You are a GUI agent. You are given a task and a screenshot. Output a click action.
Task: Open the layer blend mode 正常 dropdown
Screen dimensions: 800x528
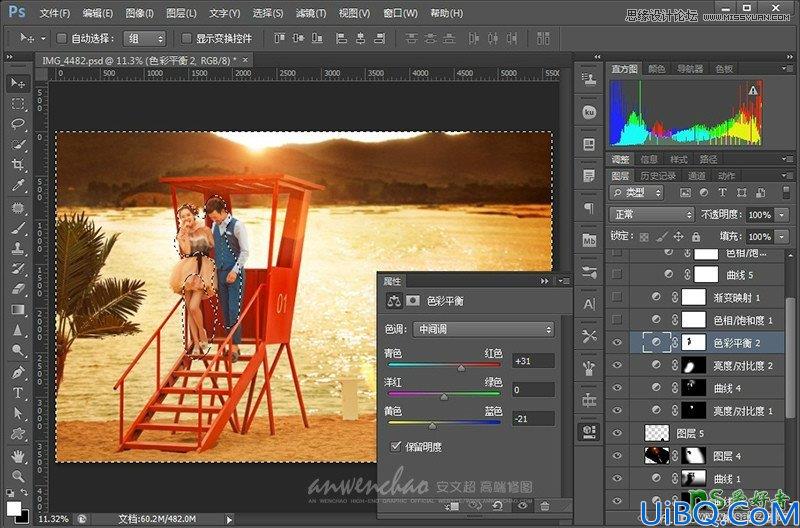(652, 215)
